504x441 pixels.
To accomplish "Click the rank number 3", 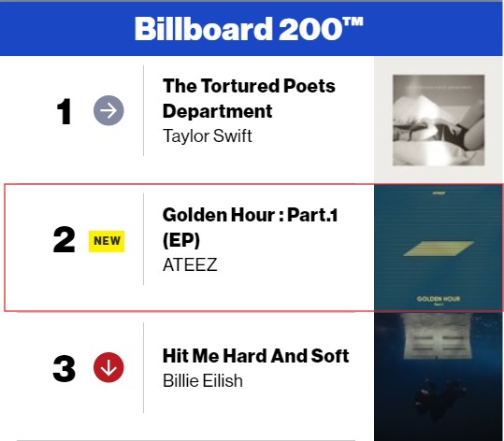I will (x=64, y=369).
